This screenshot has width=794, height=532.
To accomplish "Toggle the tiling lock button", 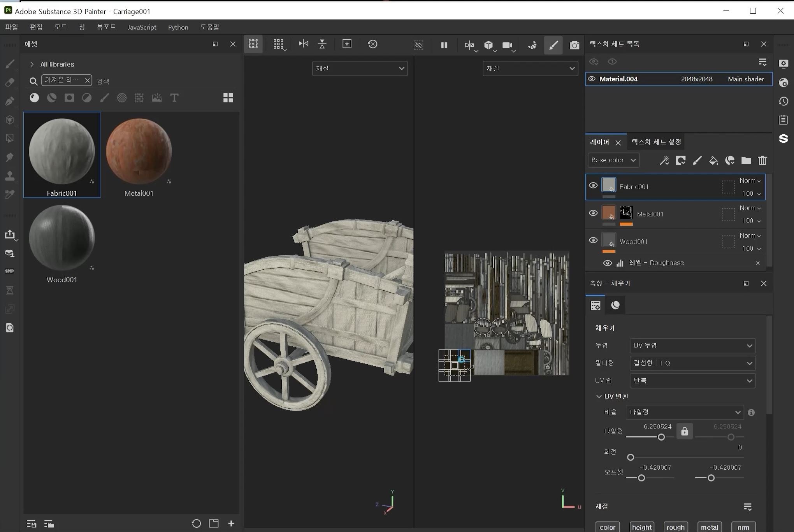I will pyautogui.click(x=684, y=431).
